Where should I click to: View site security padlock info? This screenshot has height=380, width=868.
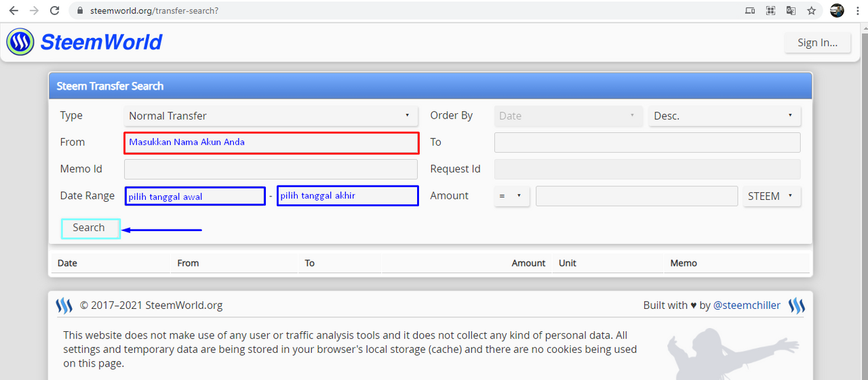79,11
